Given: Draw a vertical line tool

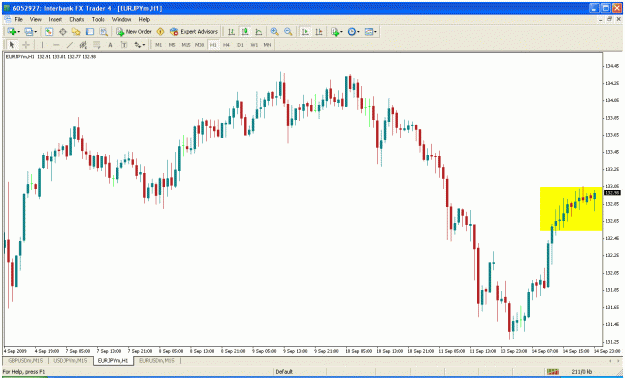Looking at the screenshot, I should [42, 45].
